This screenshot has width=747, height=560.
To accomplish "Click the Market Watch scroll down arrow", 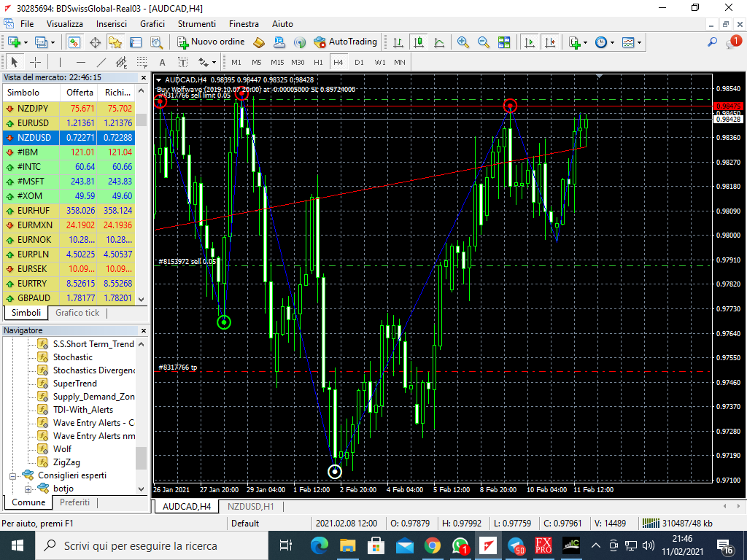I will pyautogui.click(x=141, y=300).
